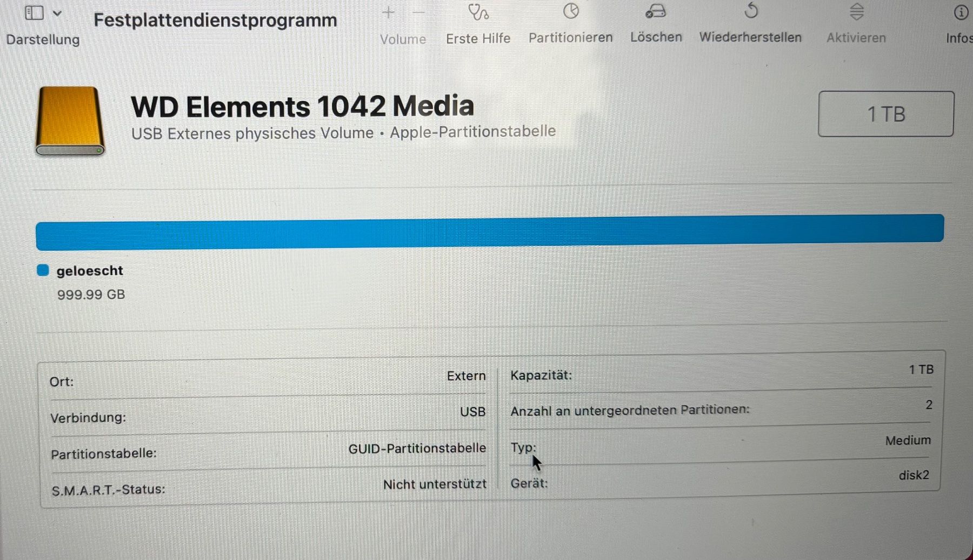
Task: Click the 999.99 GB size text
Action: click(91, 295)
